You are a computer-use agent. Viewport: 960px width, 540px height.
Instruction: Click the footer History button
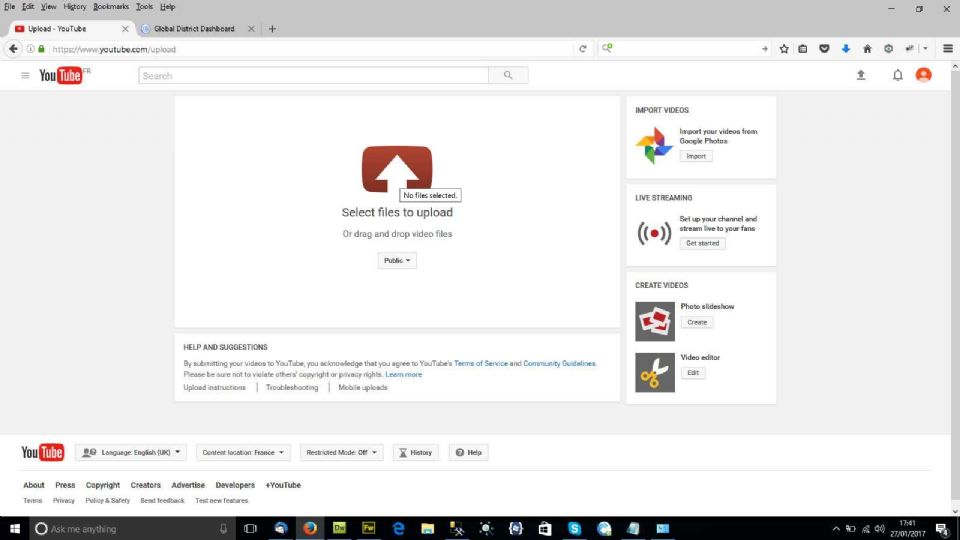(416, 452)
